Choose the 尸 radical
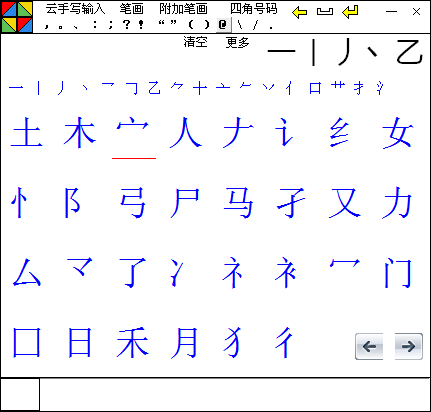Image resolution: width=431 pixels, height=412 pixels. click(185, 203)
